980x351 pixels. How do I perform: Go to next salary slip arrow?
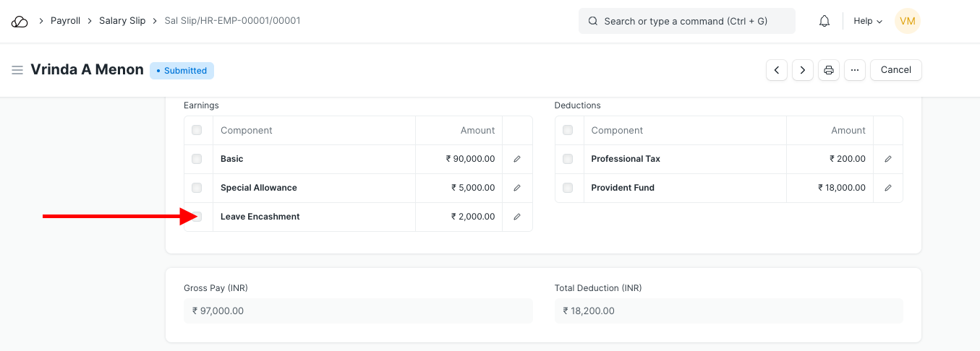point(802,70)
